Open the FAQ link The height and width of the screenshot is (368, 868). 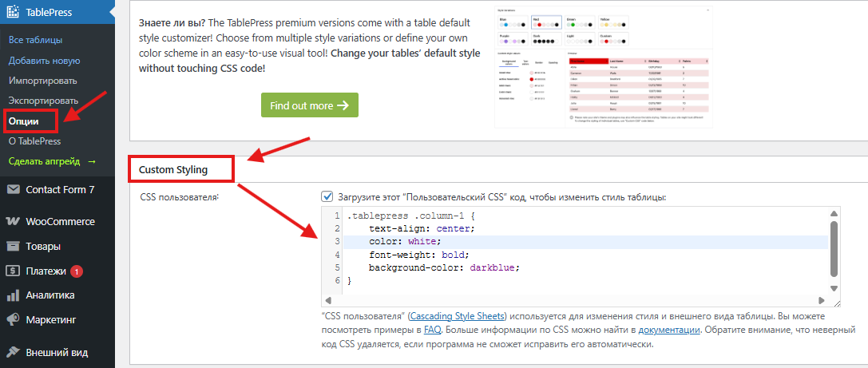coord(432,330)
